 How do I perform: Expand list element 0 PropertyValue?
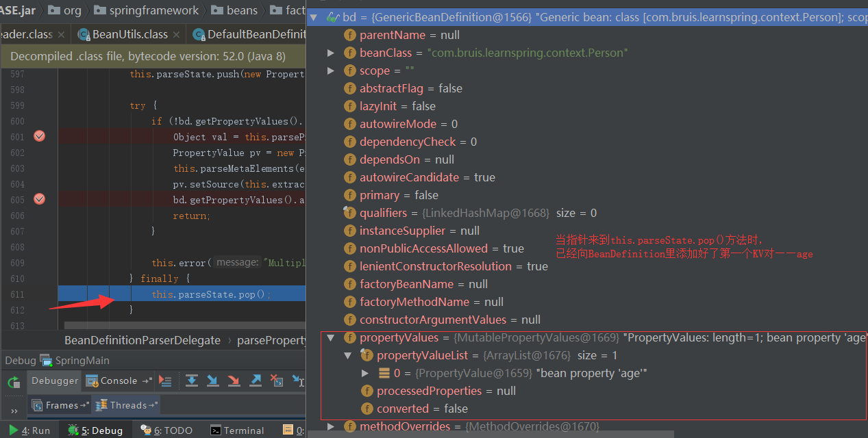365,373
